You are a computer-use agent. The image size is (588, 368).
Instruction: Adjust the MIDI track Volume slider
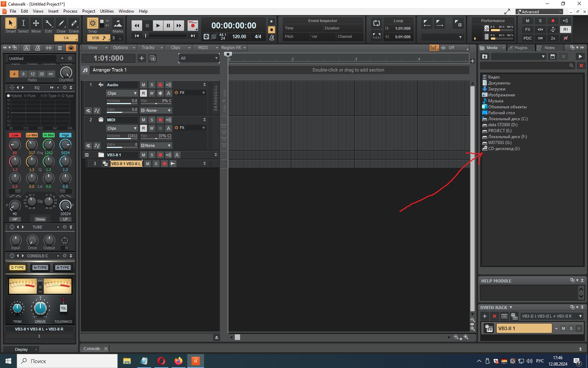(x=122, y=136)
